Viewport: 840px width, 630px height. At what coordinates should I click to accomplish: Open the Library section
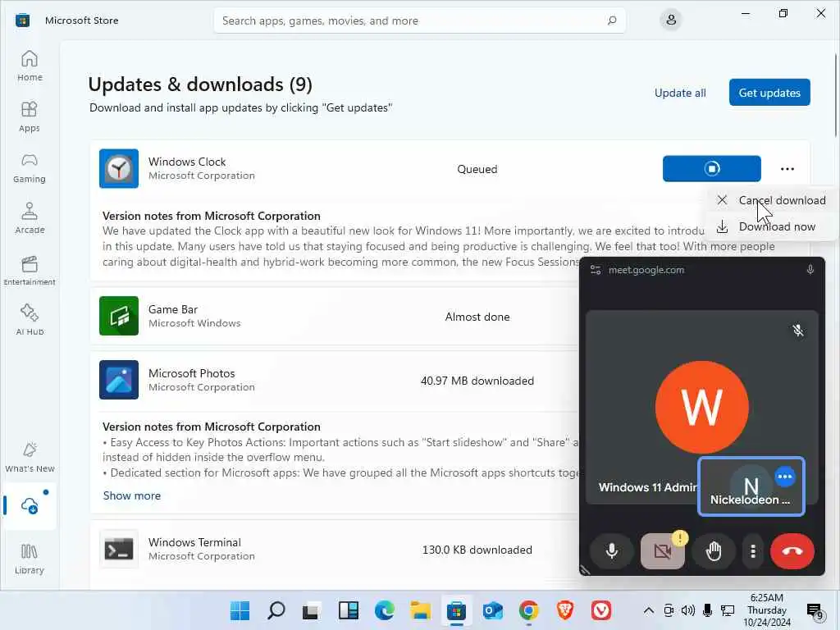tap(30, 559)
